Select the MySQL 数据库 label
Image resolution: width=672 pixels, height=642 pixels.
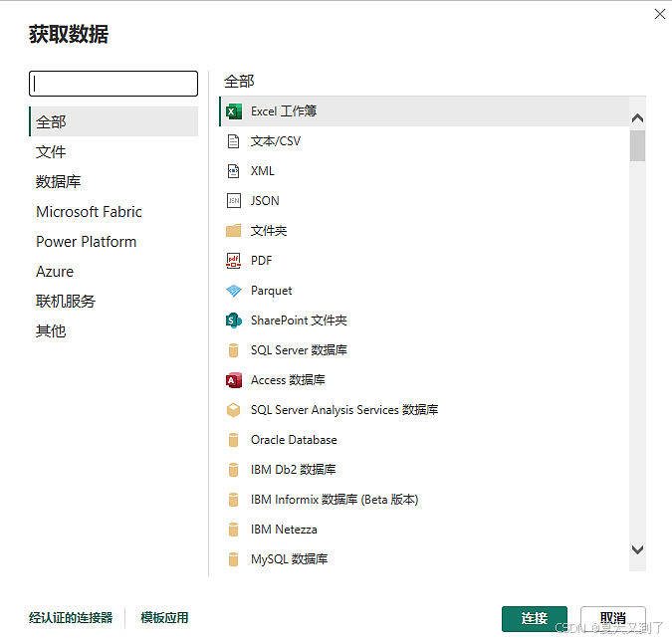pos(290,559)
